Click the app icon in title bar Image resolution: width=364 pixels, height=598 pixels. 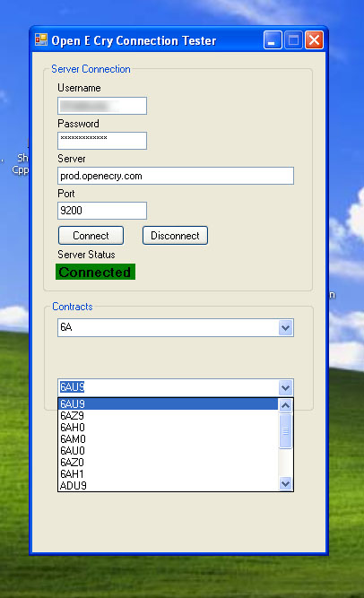pyautogui.click(x=41, y=39)
